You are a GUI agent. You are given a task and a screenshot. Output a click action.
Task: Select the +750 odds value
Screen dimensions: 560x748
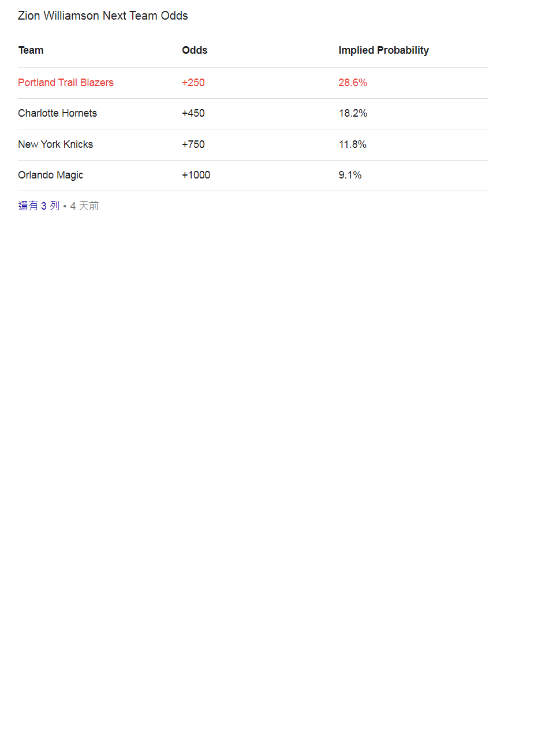click(x=193, y=144)
